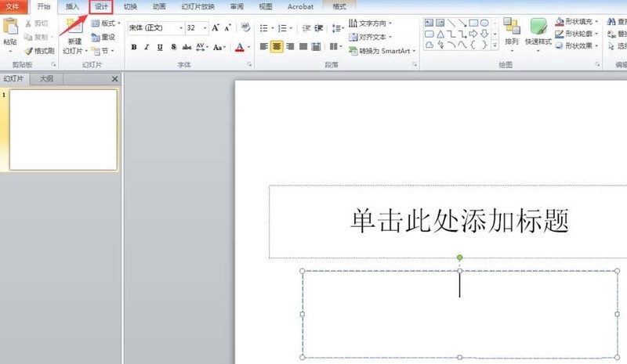The height and width of the screenshot is (364, 627).
Task: Open the 节 (Section) dropdown
Action: tap(103, 51)
